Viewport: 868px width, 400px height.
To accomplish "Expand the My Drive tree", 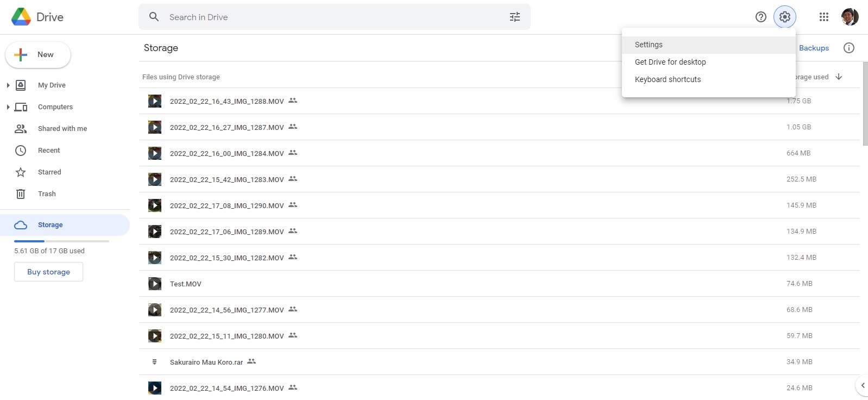I will pyautogui.click(x=8, y=85).
